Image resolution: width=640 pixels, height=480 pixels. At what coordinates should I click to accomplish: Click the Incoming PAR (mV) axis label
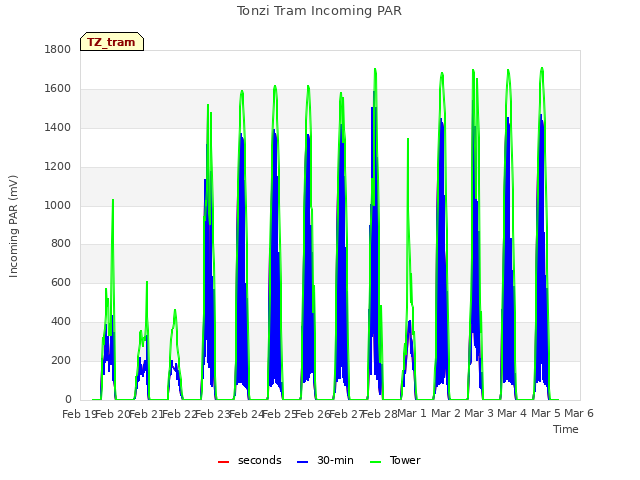click(13, 226)
